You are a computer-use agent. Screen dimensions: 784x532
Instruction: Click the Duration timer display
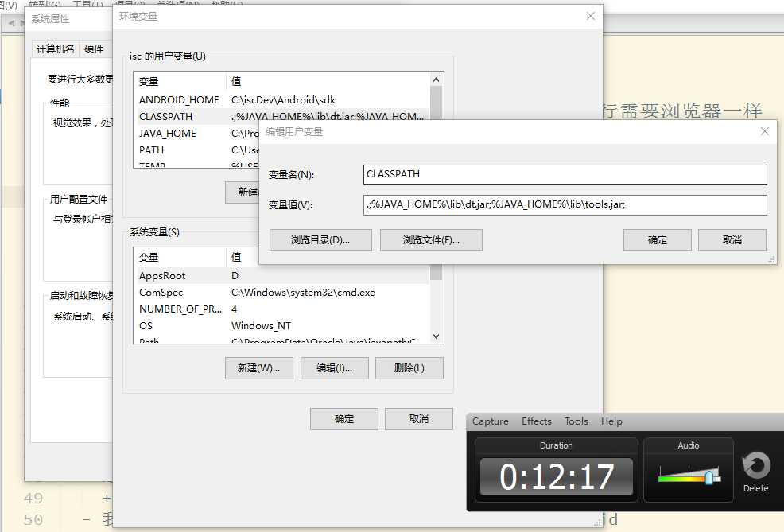pyautogui.click(x=557, y=476)
